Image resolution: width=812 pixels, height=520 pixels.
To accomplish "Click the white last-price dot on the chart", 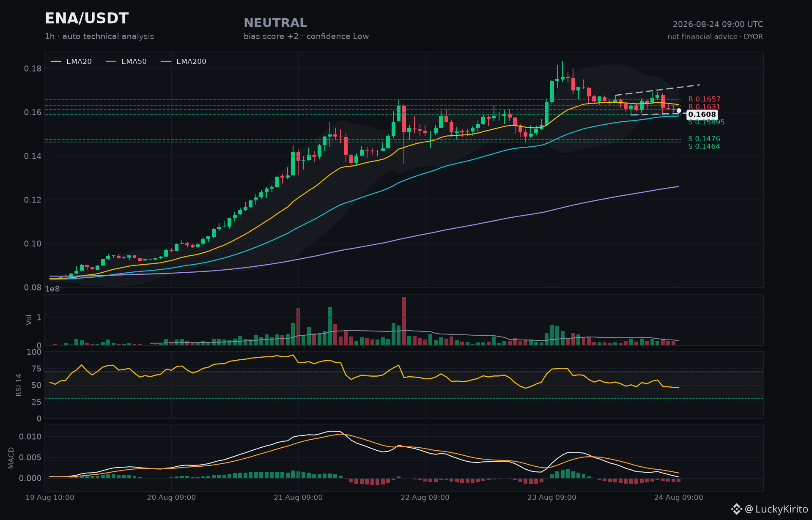I will tap(679, 111).
